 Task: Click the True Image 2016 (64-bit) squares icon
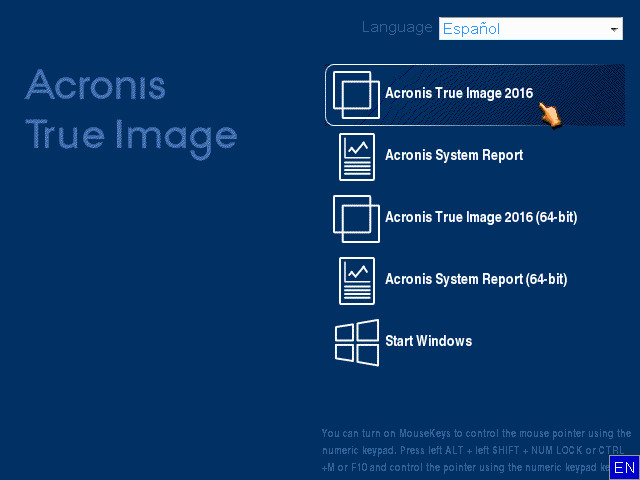356,219
